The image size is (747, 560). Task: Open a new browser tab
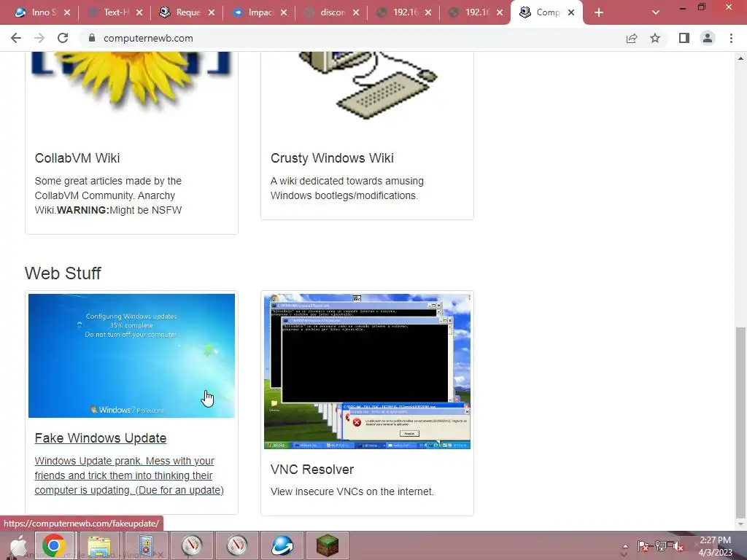click(599, 13)
